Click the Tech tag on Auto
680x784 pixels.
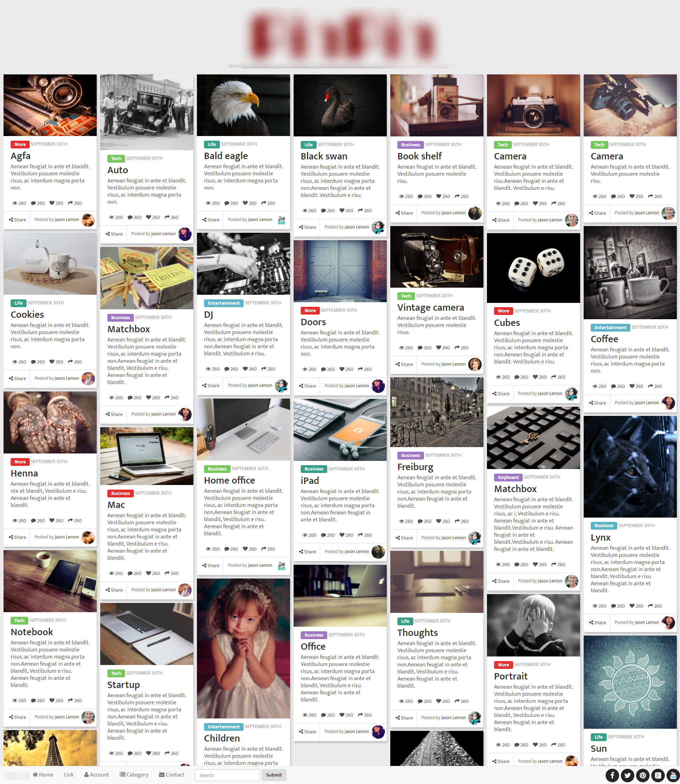coord(116,158)
